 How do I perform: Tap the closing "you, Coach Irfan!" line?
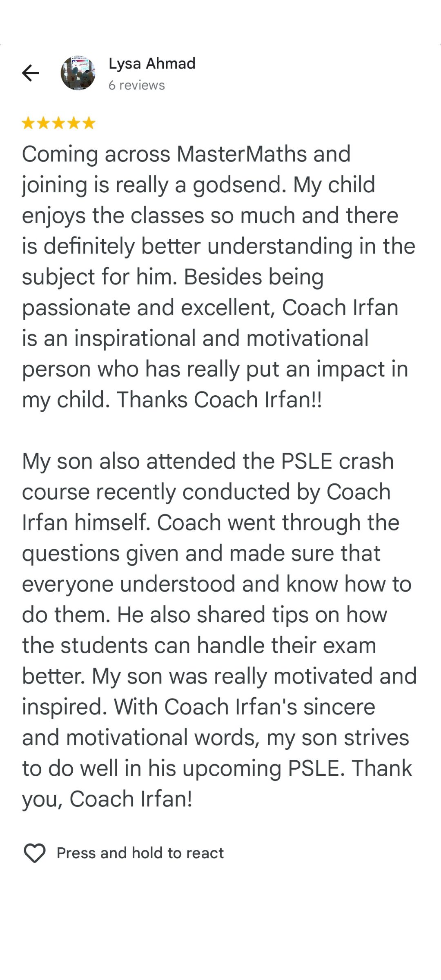(107, 799)
